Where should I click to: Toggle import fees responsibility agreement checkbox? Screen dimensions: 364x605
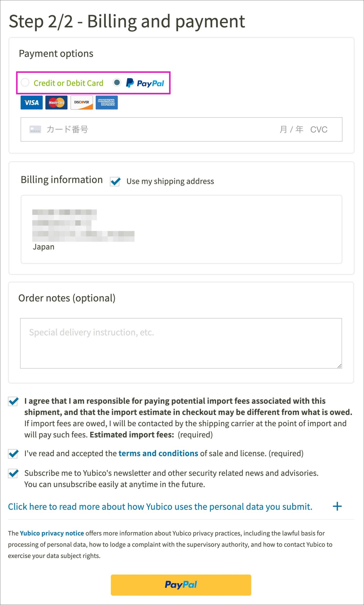[x=13, y=401]
